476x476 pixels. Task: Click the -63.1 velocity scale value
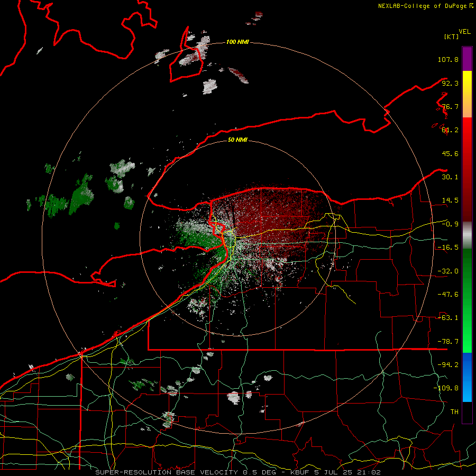pyautogui.click(x=448, y=318)
